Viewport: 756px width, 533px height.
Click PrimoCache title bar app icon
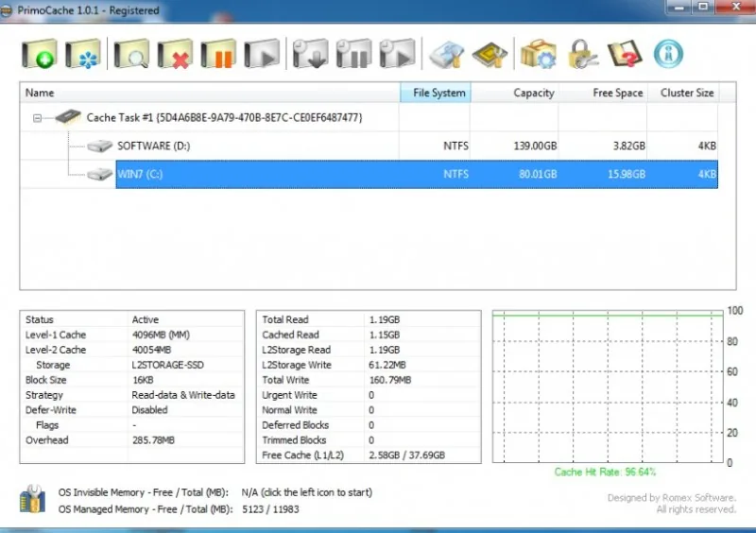6,10
